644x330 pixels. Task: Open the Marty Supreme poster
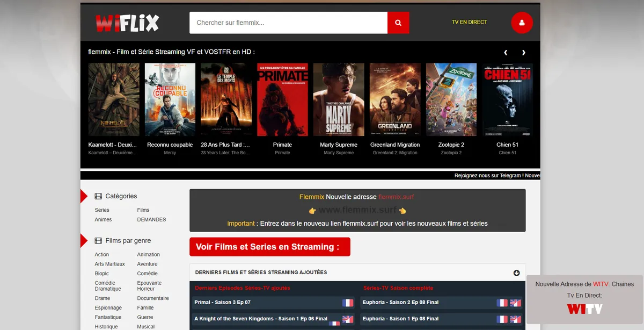point(339,99)
